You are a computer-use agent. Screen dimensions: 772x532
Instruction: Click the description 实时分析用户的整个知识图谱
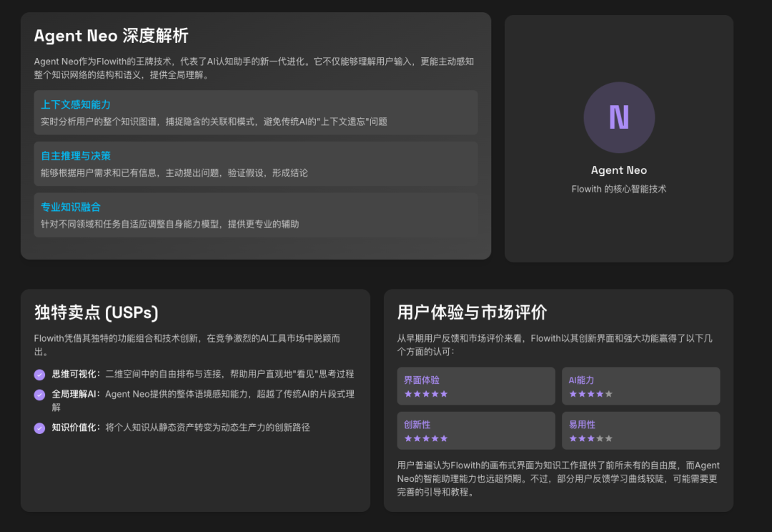click(214, 122)
